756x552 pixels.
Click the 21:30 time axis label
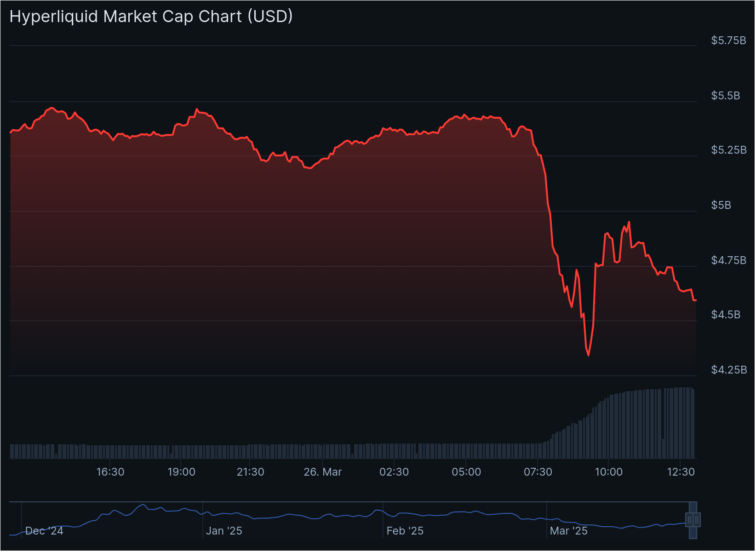coord(250,472)
